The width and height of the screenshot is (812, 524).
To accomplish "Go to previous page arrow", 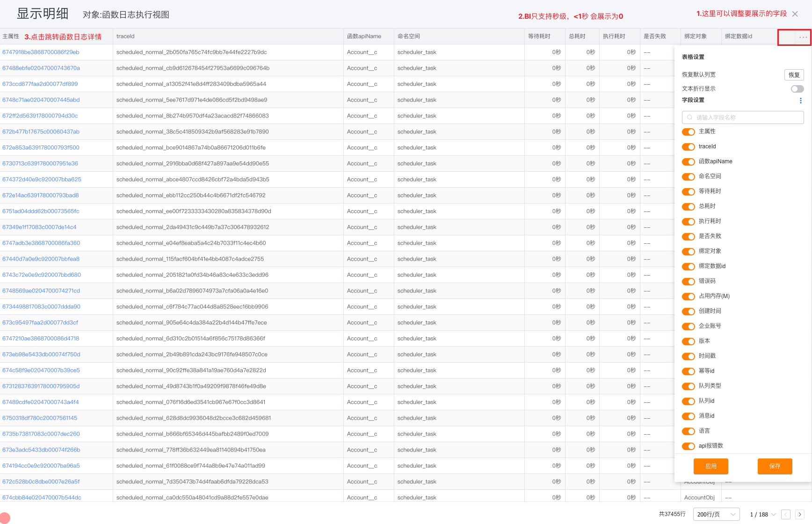I will pos(786,514).
